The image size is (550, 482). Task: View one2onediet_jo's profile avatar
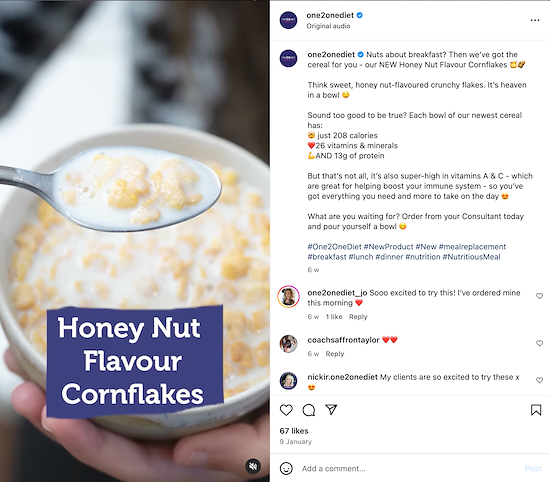(288, 296)
